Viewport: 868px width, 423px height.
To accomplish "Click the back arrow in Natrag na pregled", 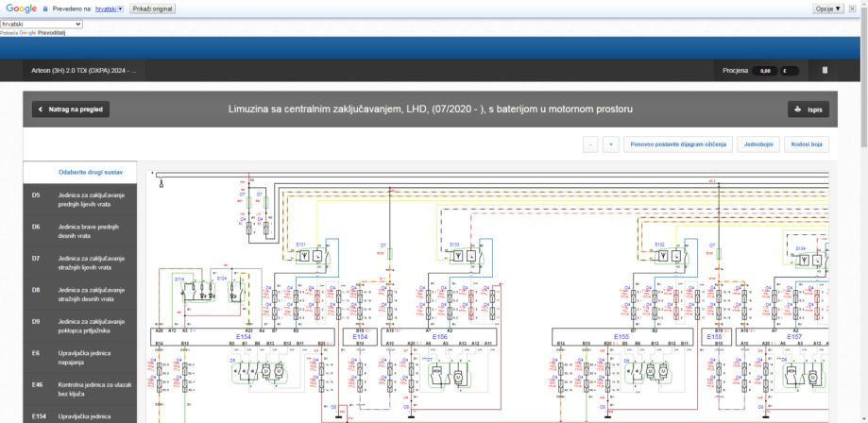I will click(42, 110).
